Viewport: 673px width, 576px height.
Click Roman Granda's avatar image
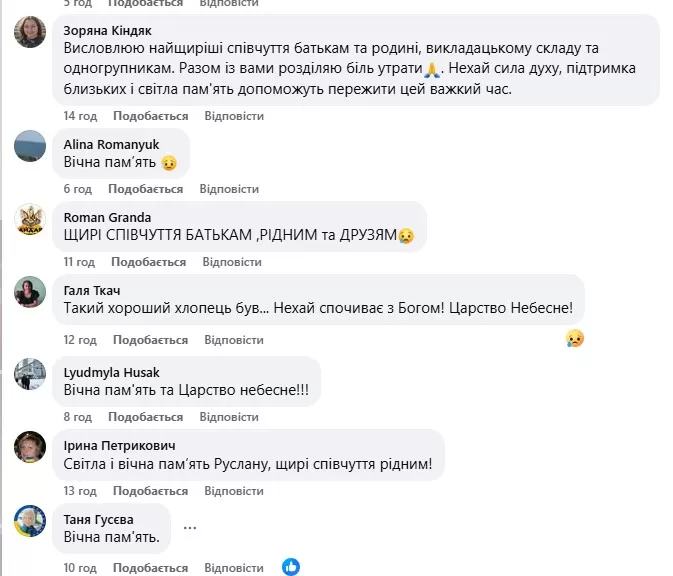point(30,219)
